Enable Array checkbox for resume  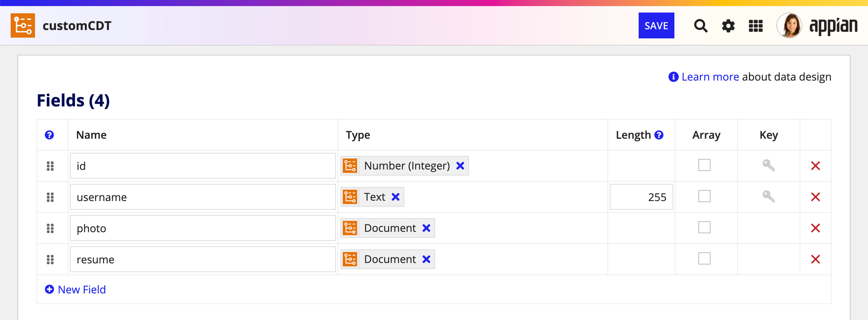tap(704, 258)
